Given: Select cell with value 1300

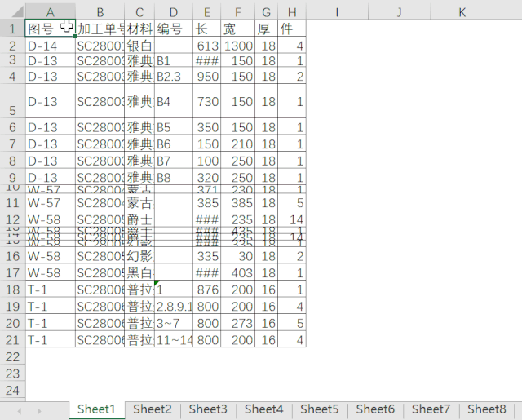Looking at the screenshot, I should tap(237, 46).
